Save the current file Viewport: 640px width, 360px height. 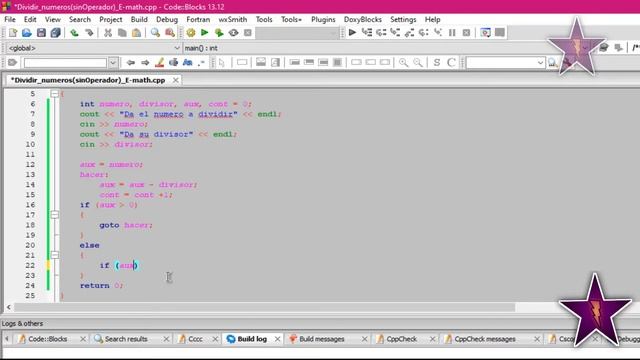41,33
